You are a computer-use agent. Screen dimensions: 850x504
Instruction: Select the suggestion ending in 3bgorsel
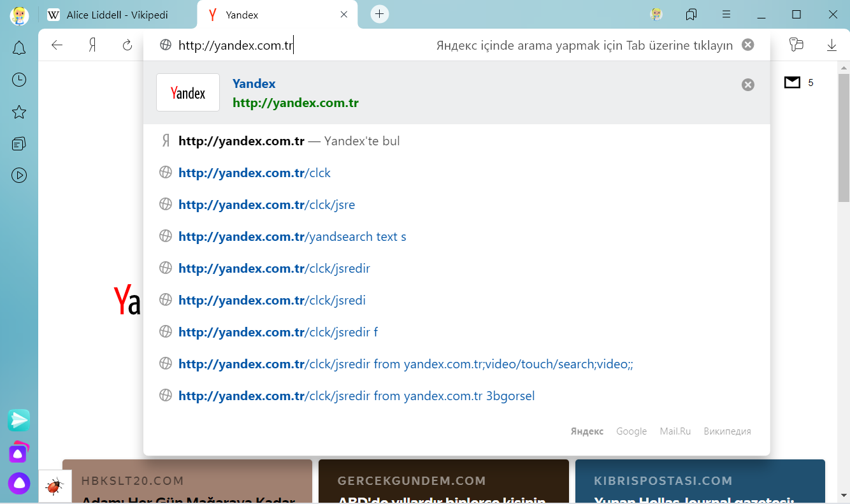[456, 396]
